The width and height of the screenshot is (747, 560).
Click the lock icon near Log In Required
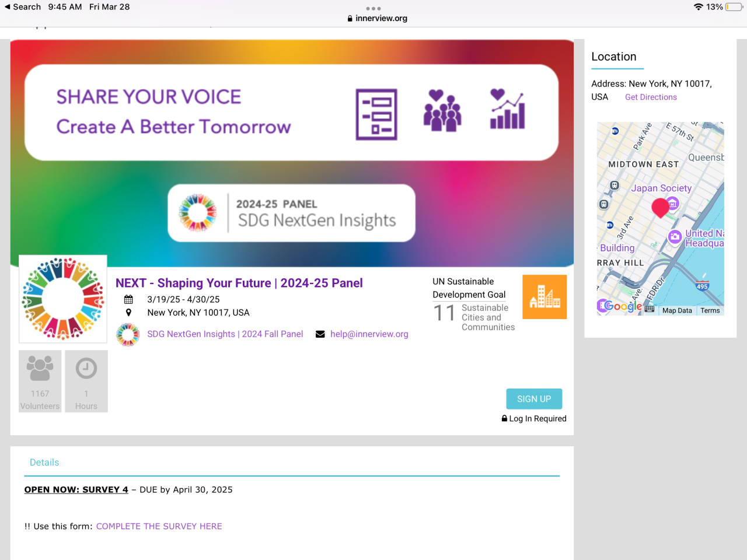coord(504,418)
